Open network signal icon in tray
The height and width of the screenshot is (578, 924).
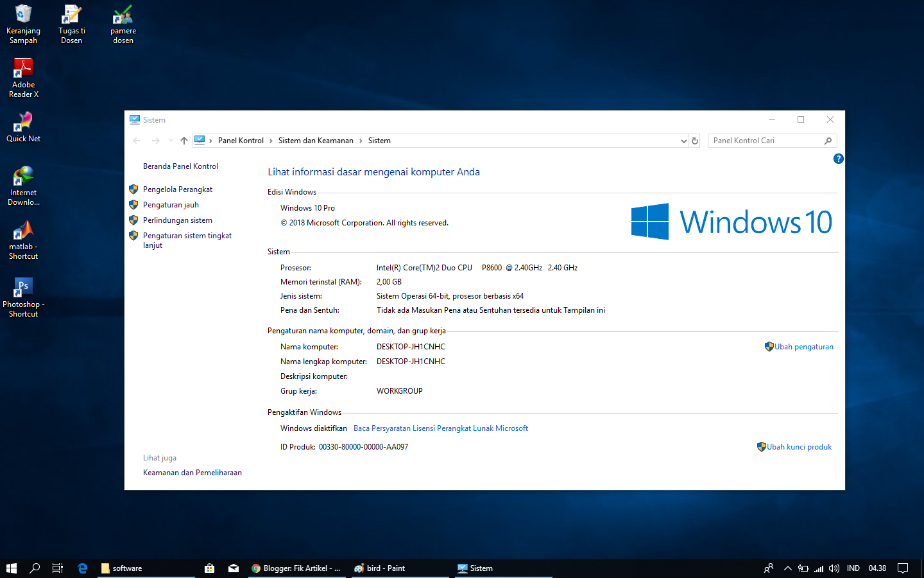point(819,568)
